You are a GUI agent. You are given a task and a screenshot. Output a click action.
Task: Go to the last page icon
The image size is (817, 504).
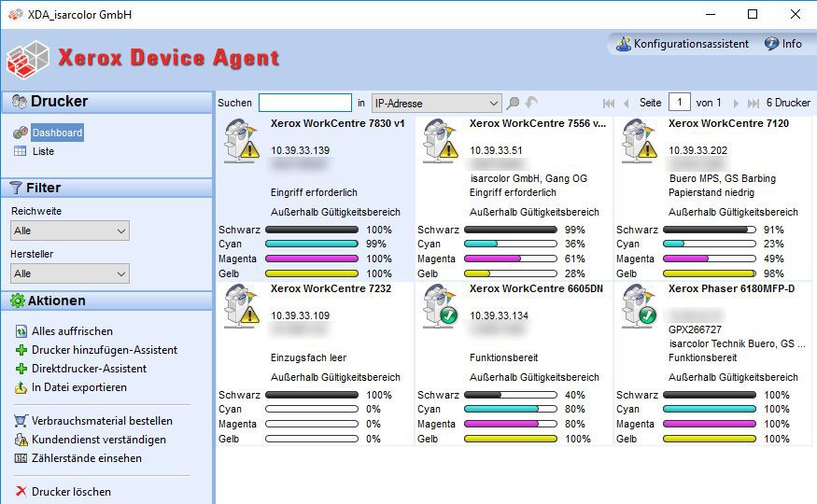(754, 103)
